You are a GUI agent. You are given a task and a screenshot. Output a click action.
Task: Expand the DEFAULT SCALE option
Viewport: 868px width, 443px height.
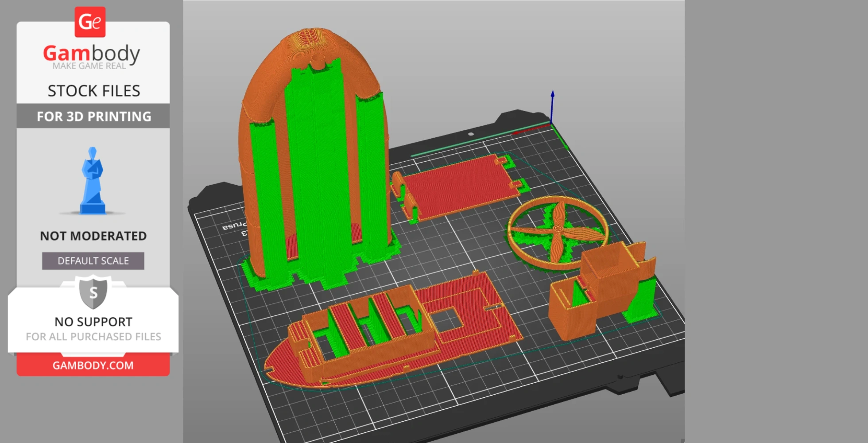tap(93, 260)
